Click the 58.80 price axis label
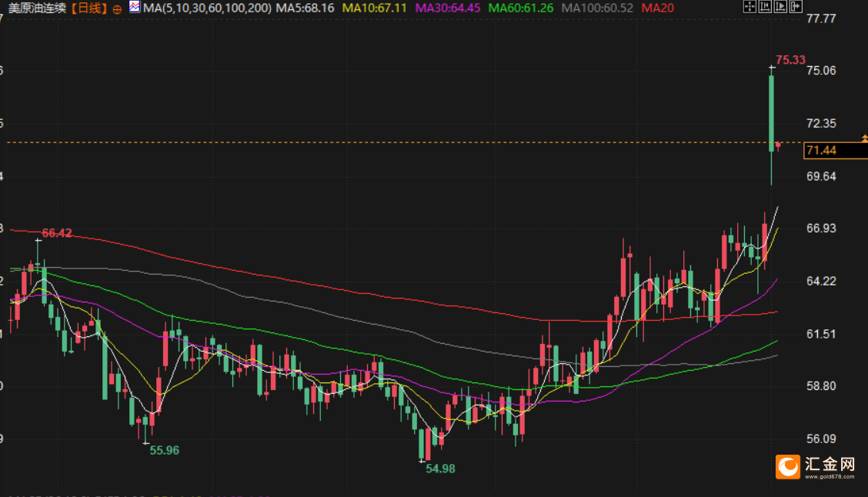The image size is (868, 497). click(821, 385)
